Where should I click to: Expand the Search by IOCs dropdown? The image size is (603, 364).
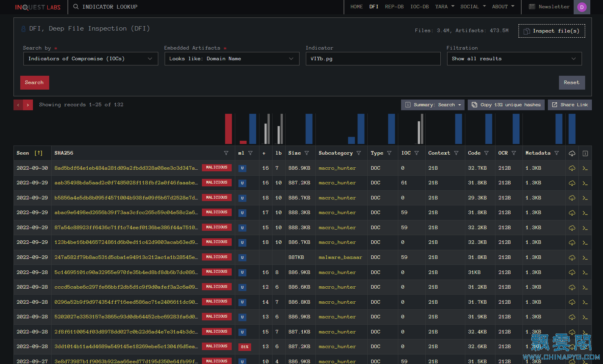pos(91,59)
